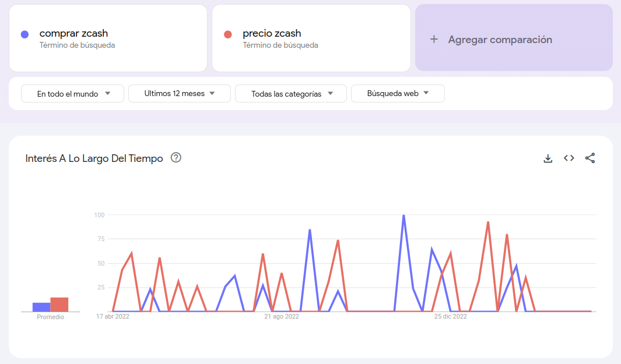This screenshot has width=621, height=364.
Task: Open the Todas las categorías dropdown
Action: 291,93
